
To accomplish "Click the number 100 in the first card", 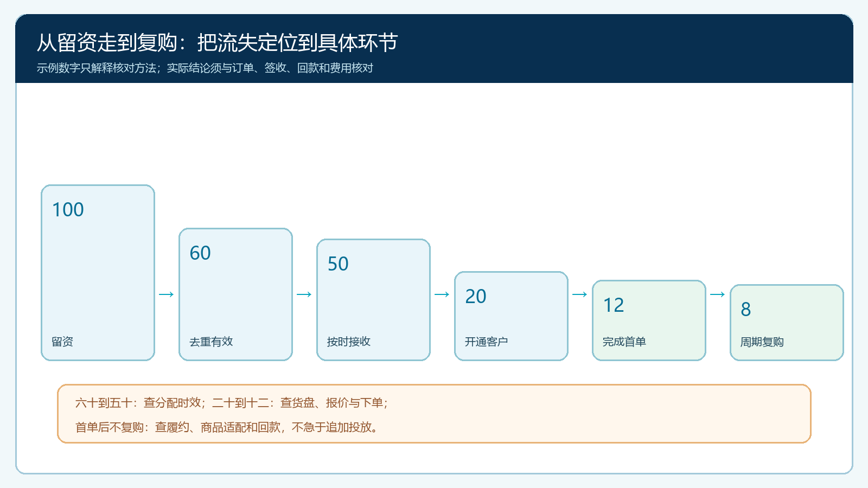I will point(68,210).
